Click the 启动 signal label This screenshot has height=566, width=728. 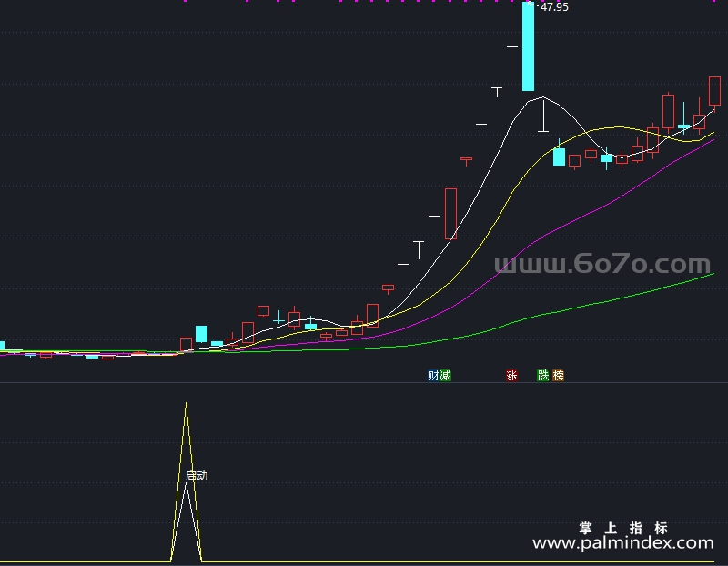click(x=197, y=476)
